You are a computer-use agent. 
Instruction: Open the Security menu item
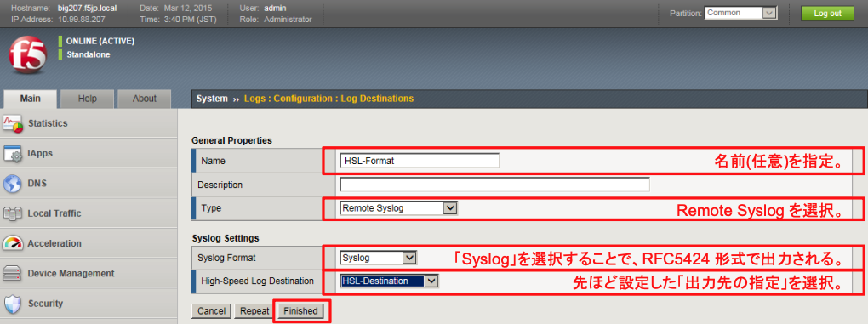point(89,303)
